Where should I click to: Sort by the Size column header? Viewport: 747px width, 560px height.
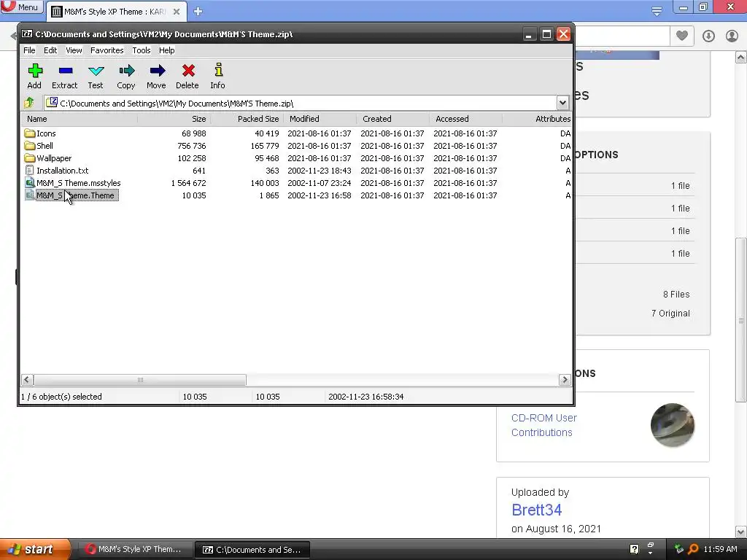[x=174, y=119]
